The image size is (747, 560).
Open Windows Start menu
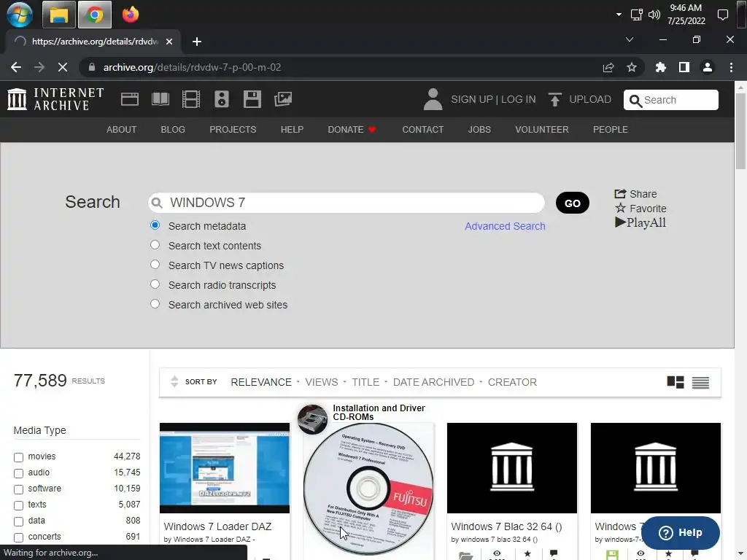[20, 15]
